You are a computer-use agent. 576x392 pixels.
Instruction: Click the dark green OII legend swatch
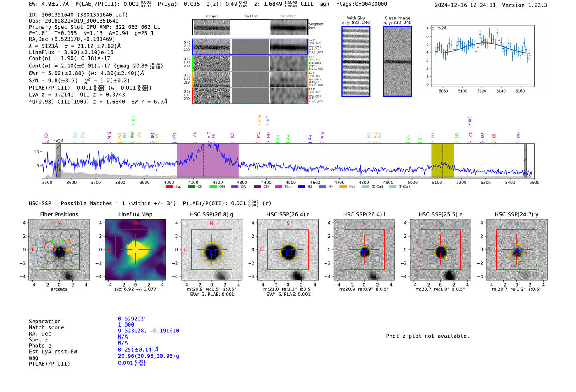tap(191, 187)
